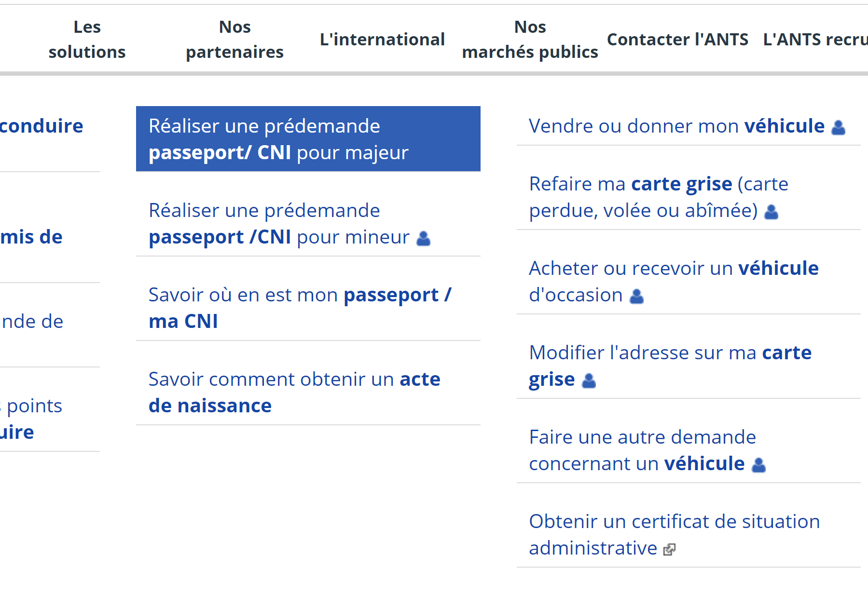Track where my passeport / CNI is

tap(300, 308)
